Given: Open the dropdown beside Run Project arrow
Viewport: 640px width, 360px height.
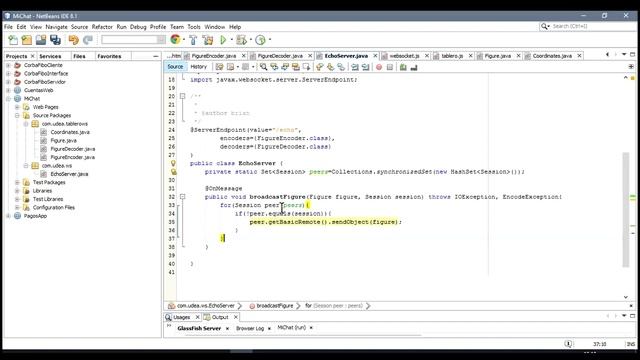Looking at the screenshot, I should coord(231,40).
